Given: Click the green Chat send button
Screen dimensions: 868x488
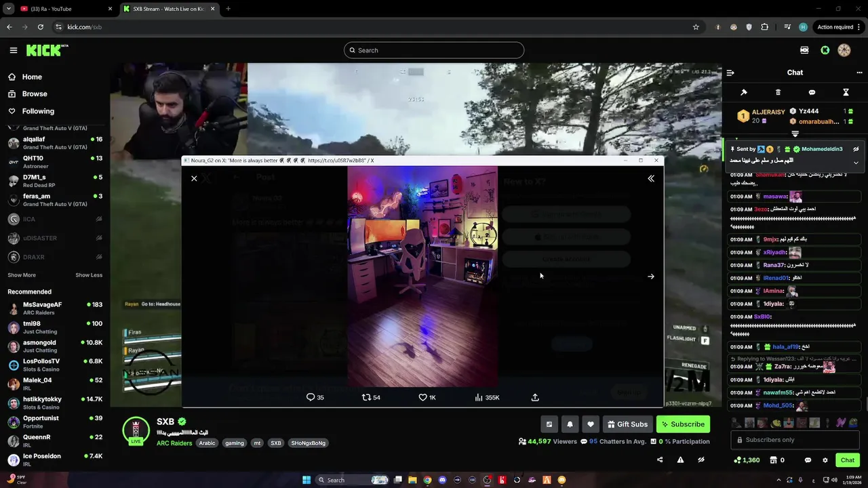Looking at the screenshot, I should (848, 460).
